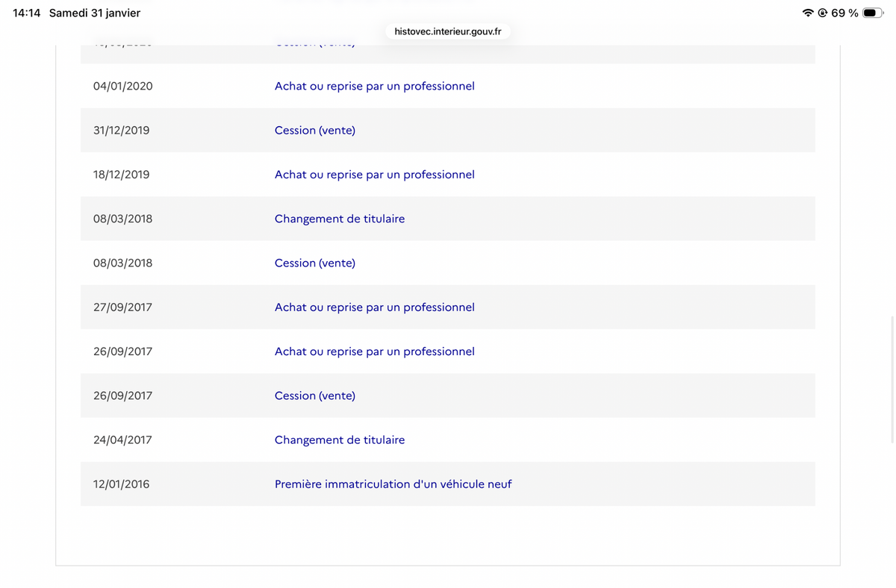Open 'Achat ou reprise' entry dated 27/09/2017
This screenshot has height=588, width=896.
click(x=375, y=307)
